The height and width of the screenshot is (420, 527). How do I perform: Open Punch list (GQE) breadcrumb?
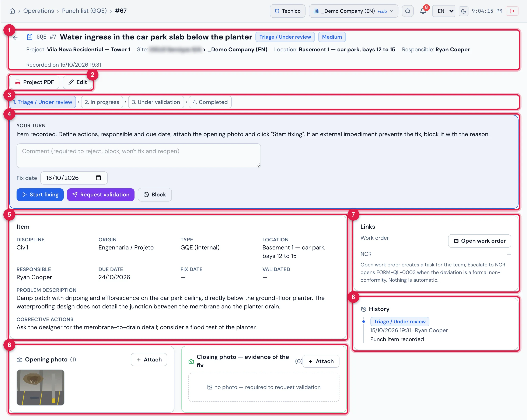point(84,11)
